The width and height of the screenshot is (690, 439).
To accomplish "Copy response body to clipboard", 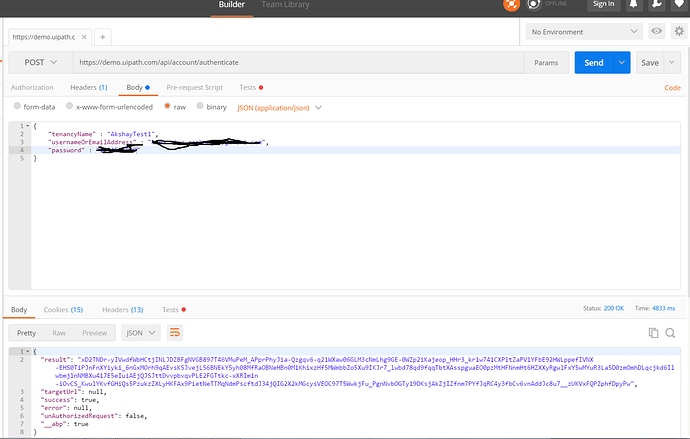I will (653, 333).
